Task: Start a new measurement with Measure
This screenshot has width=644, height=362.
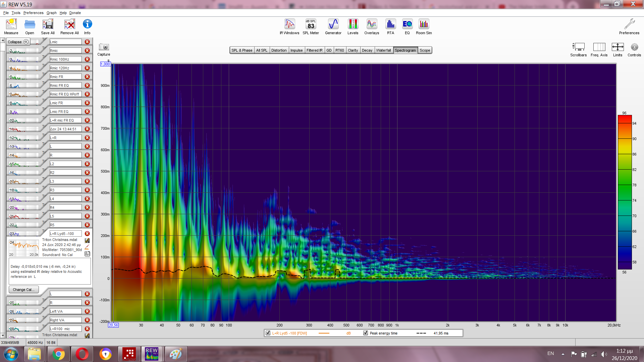Action: click(11, 26)
